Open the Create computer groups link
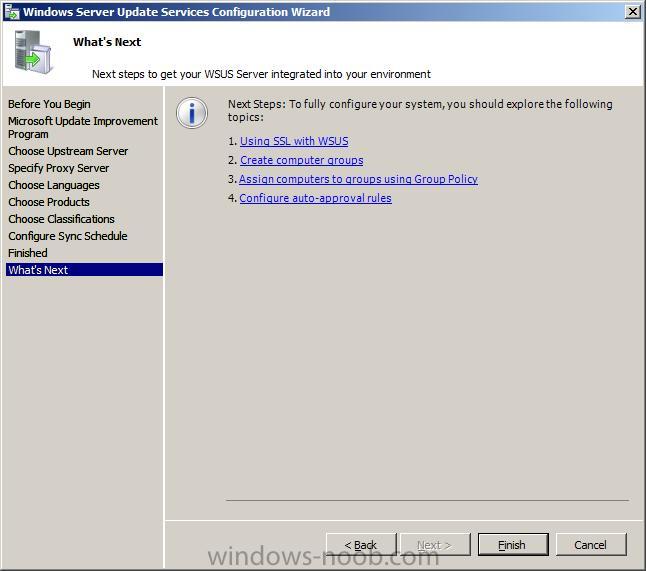The width and height of the screenshot is (646, 571). coord(302,160)
